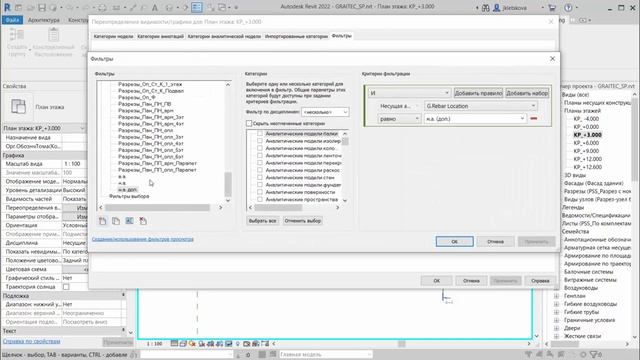Open the 'Файл' ribbon tab

click(12, 20)
